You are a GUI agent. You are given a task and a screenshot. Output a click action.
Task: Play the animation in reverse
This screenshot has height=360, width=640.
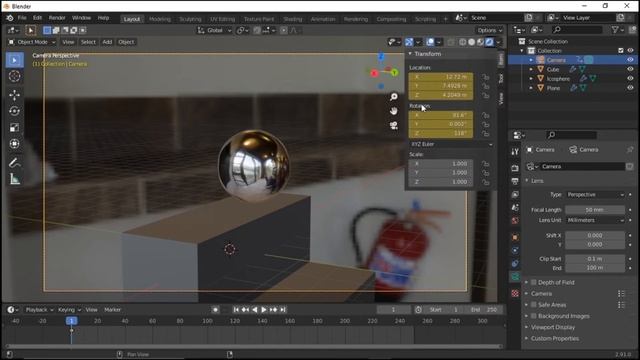pyautogui.click(x=255, y=310)
